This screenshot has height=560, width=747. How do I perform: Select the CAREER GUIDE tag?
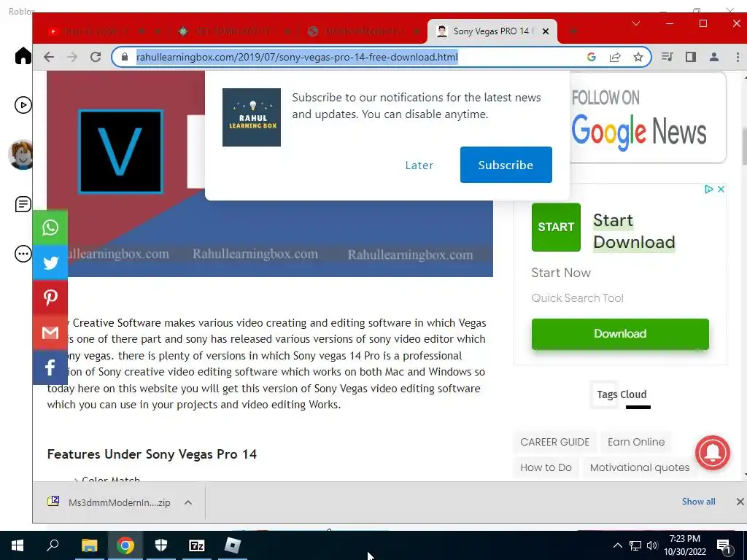(x=554, y=442)
